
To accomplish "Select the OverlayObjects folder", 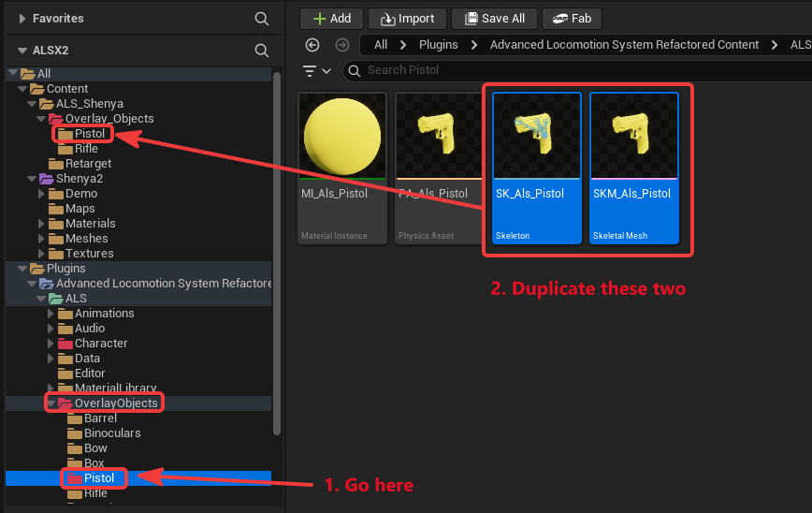I will coord(115,403).
